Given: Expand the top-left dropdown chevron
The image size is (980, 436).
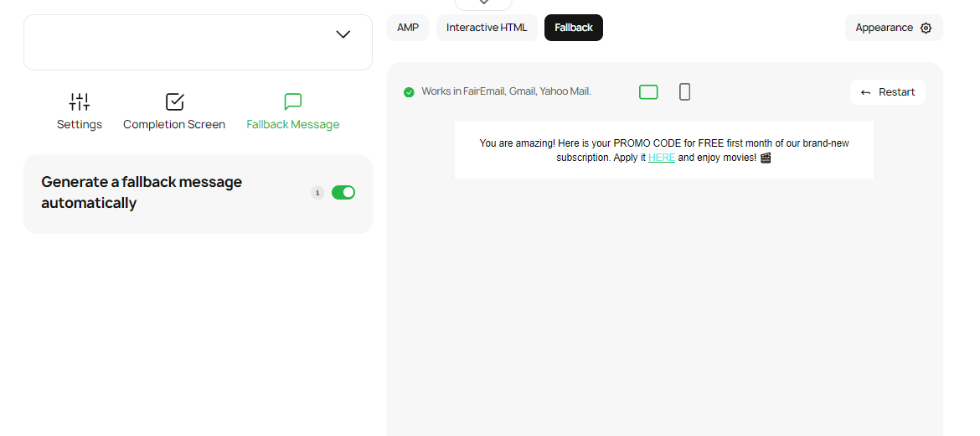Looking at the screenshot, I should point(343,34).
